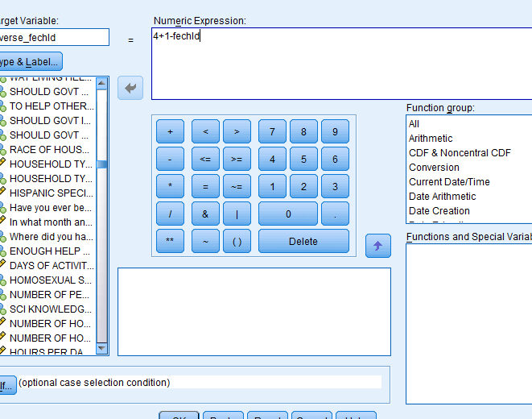Click keypad number 5
Viewport: 532px width, 419px height.
303,159
